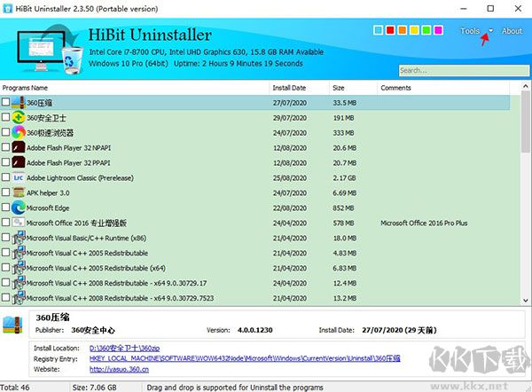
Task: Sort by Comments column header
Action: pos(443,88)
